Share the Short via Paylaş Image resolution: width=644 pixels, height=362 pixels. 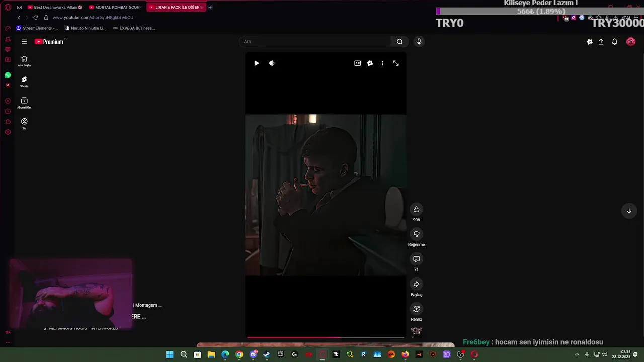tap(416, 284)
